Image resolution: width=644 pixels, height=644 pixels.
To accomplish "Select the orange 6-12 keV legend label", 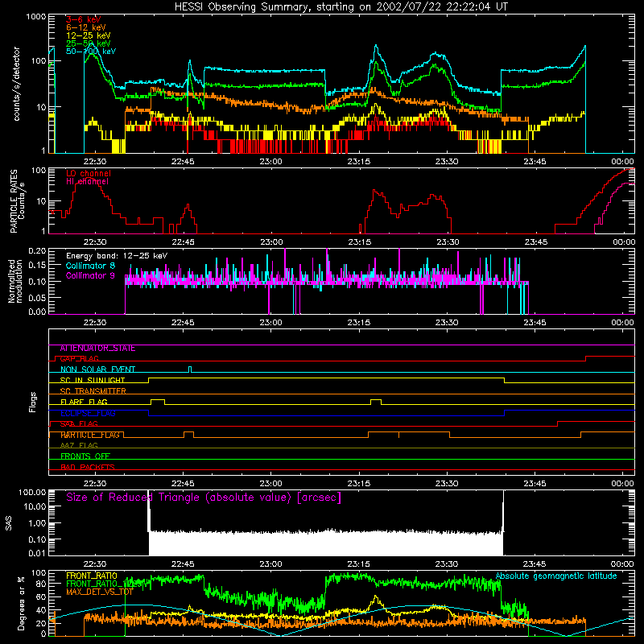I will (85, 27).
